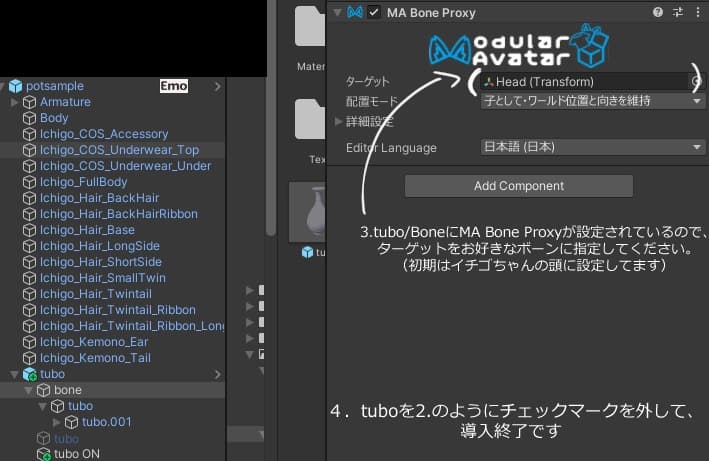Open MA Bone Proxy preset settings icon

coord(678,12)
